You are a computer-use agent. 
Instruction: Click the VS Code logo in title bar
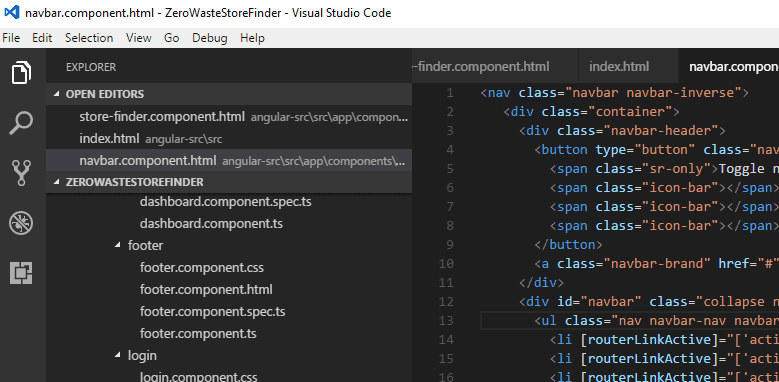click(11, 12)
